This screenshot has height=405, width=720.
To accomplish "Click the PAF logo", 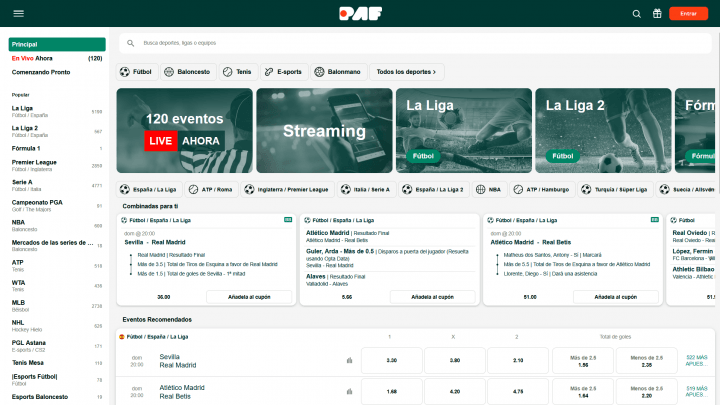I will [x=360, y=13].
